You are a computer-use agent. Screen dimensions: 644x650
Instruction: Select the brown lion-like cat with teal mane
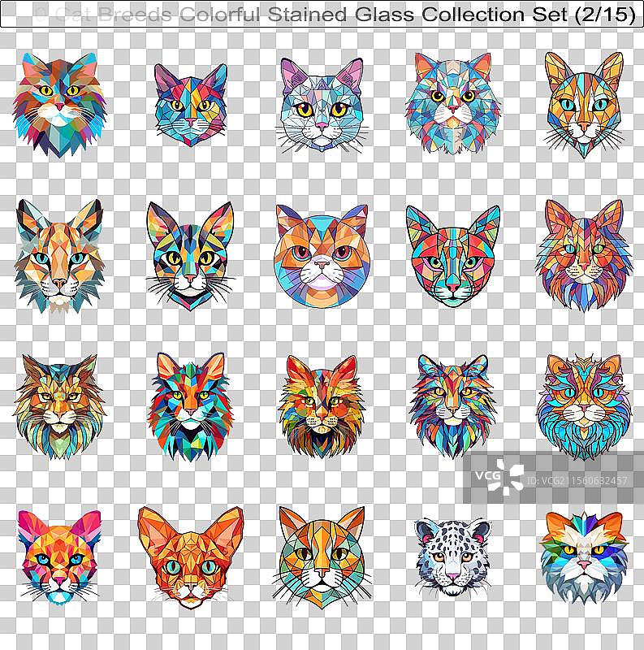point(59,407)
